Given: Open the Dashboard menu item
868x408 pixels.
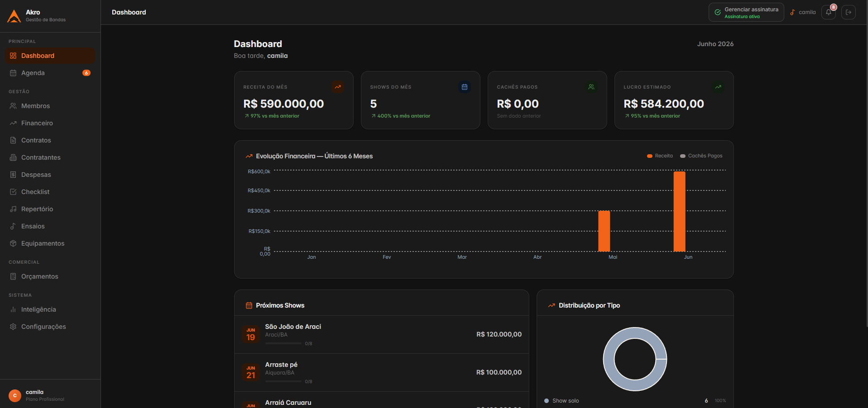Looking at the screenshot, I should point(50,56).
